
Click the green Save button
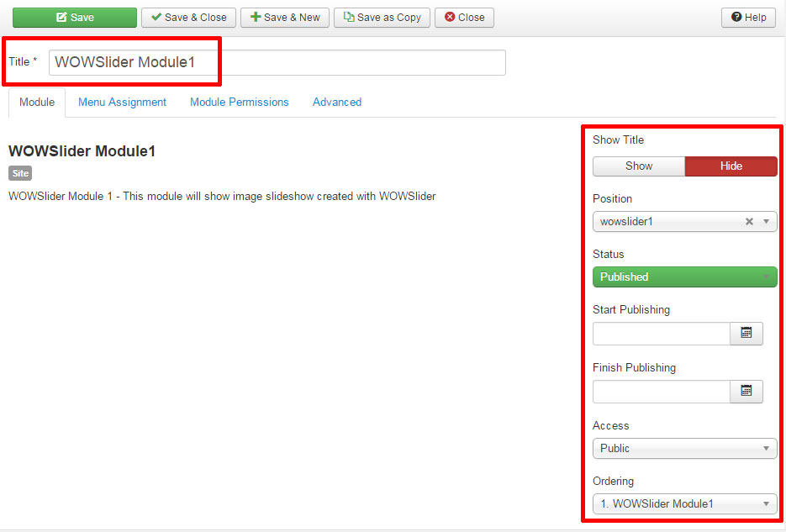[75, 18]
